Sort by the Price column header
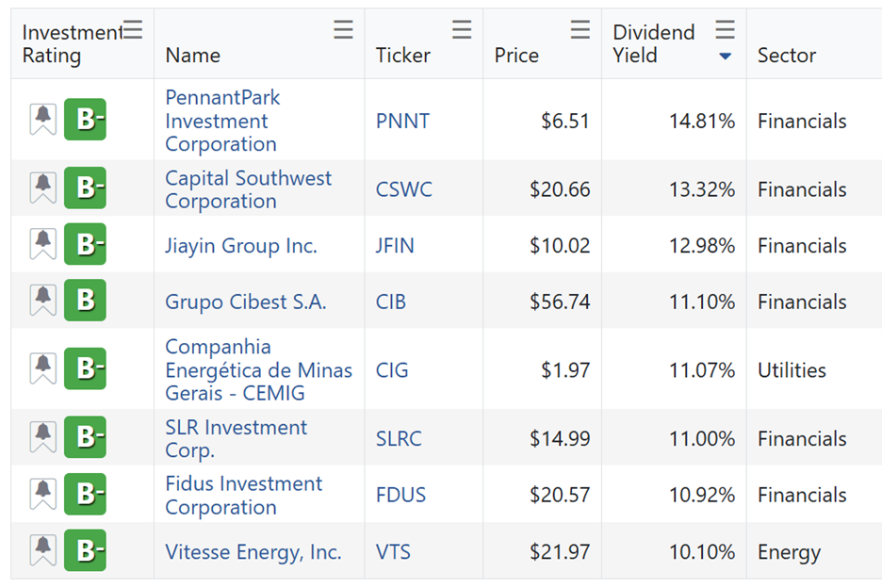882x588 pixels. (516, 56)
